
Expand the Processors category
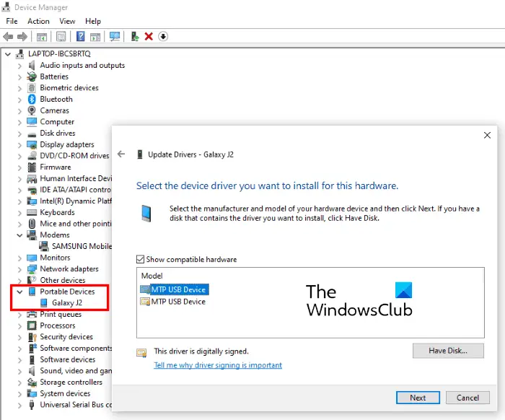coord(19,326)
